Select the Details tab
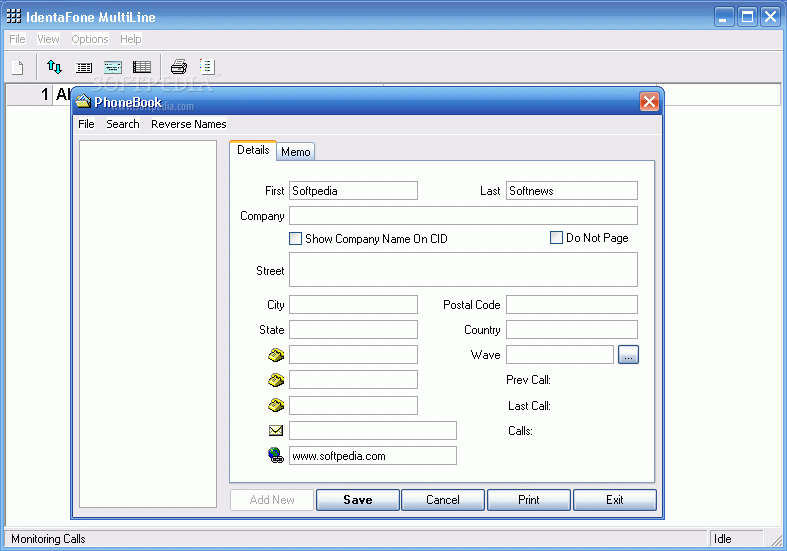 253,150
